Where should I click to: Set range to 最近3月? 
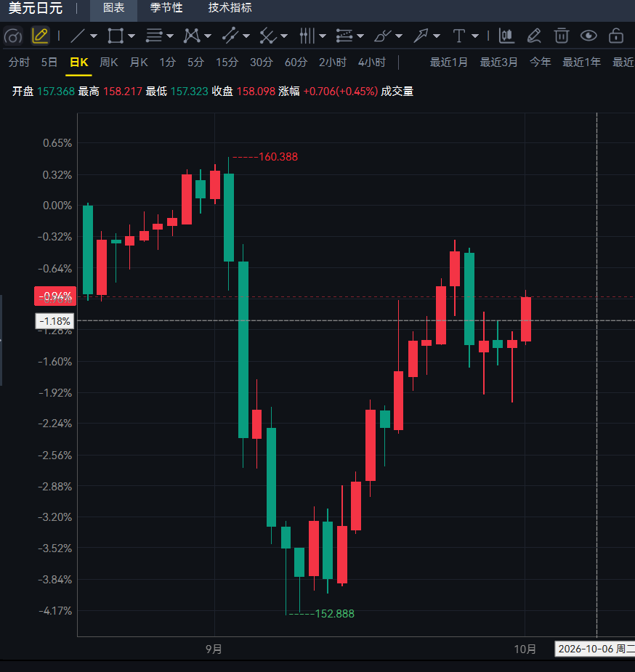pyautogui.click(x=498, y=62)
